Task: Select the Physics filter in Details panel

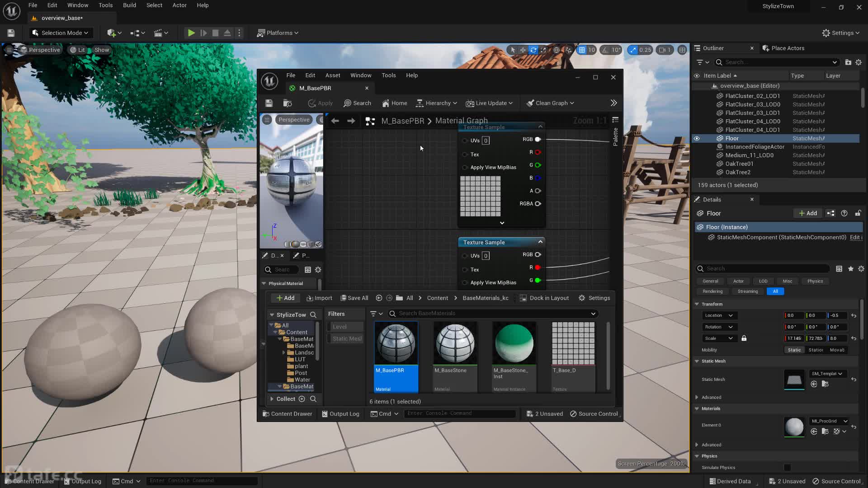Action: pos(815,282)
